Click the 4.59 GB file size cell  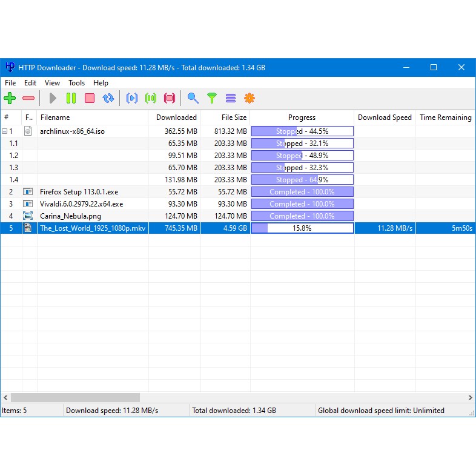pyautogui.click(x=225, y=228)
